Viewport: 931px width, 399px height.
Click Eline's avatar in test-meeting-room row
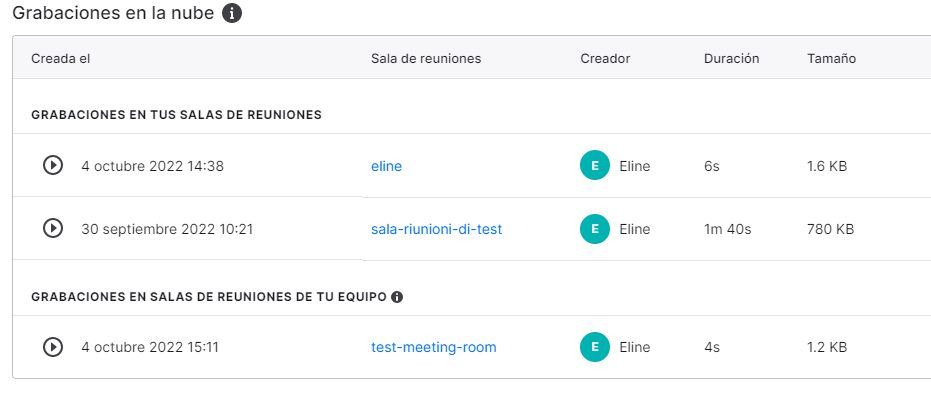[595, 347]
